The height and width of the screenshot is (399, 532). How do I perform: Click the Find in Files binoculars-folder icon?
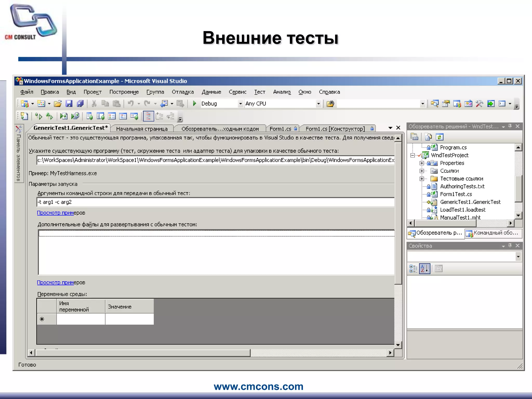330,104
